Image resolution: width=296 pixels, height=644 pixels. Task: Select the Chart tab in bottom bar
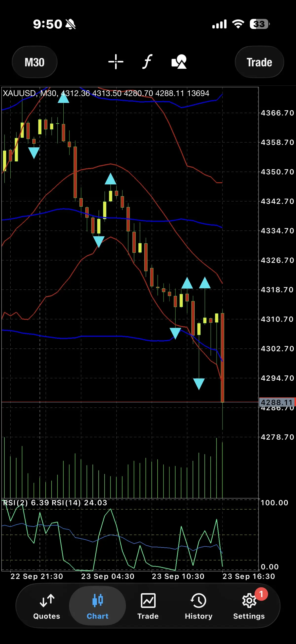(x=97, y=605)
